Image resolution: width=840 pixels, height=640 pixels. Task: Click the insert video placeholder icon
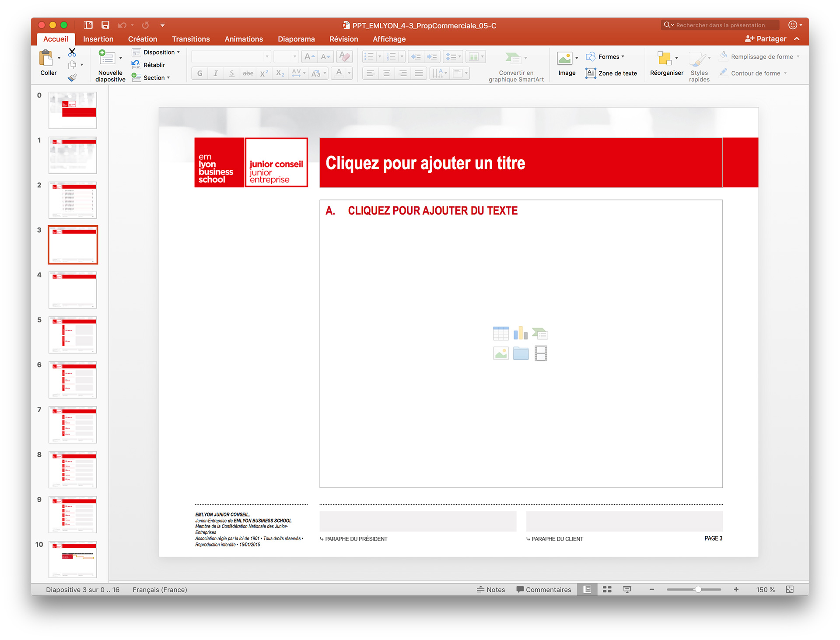pyautogui.click(x=541, y=353)
